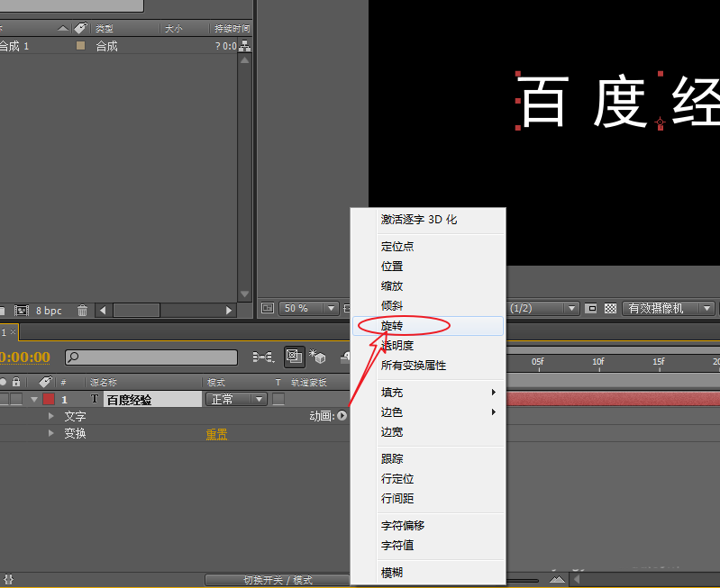The width and height of the screenshot is (720, 588).
Task: Click the 重置 reset link for 变换
Action: pos(216,433)
